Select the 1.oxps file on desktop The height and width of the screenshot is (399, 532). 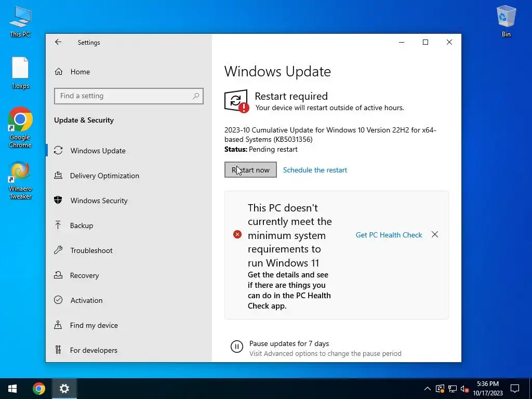pyautogui.click(x=20, y=73)
